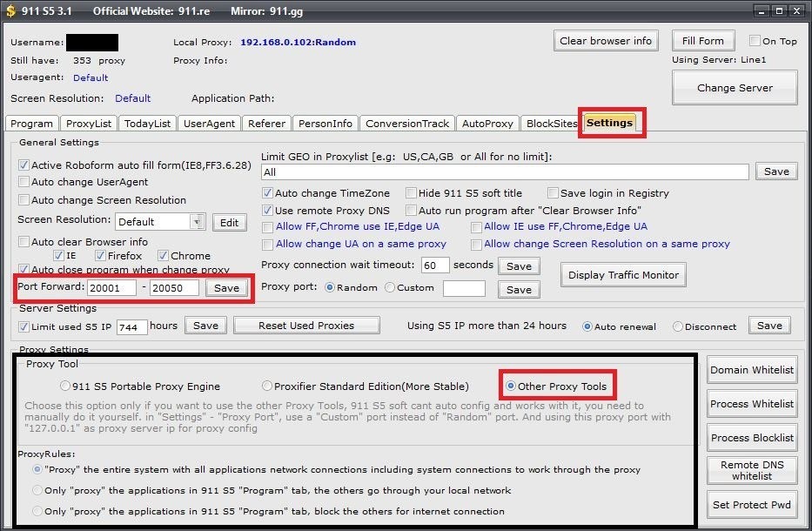Screen dimensions: 812x531
Task: Click the proxy timeout seconds field
Action: click(435, 265)
